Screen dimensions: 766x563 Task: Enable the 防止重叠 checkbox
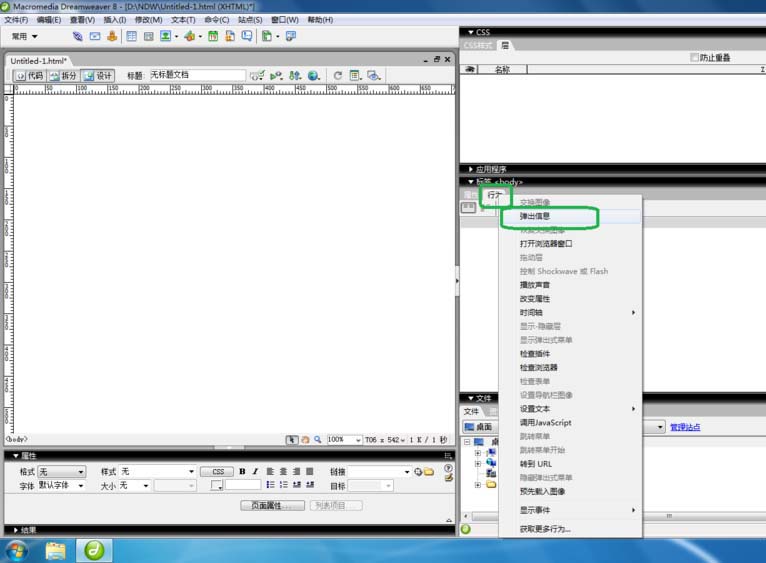point(694,58)
